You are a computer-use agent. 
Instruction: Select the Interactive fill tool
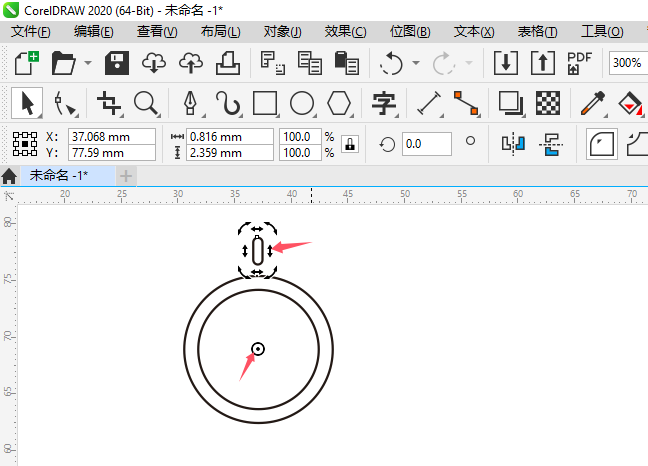tap(630, 103)
